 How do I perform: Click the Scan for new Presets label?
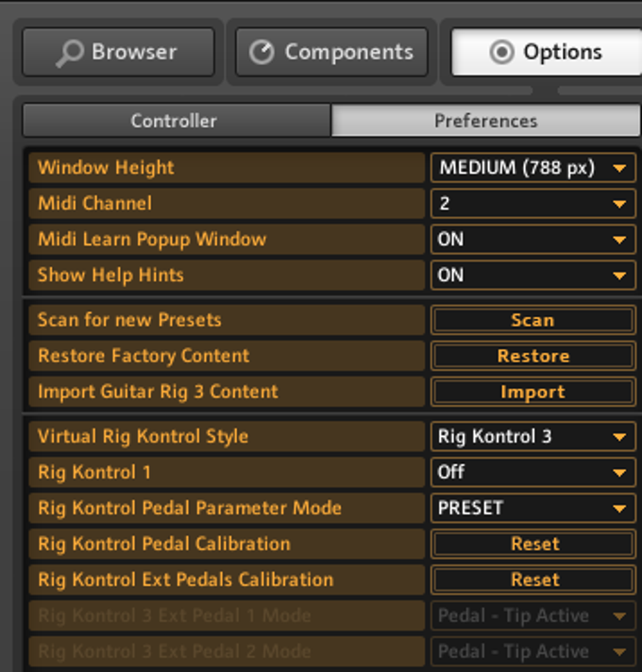[x=129, y=320]
